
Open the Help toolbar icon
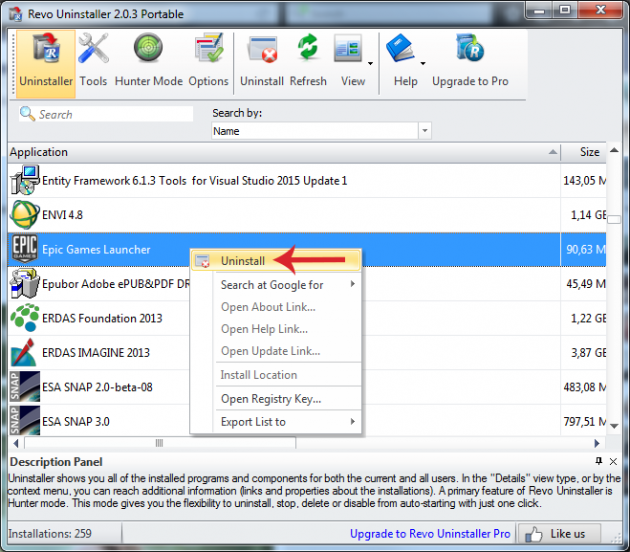[405, 62]
